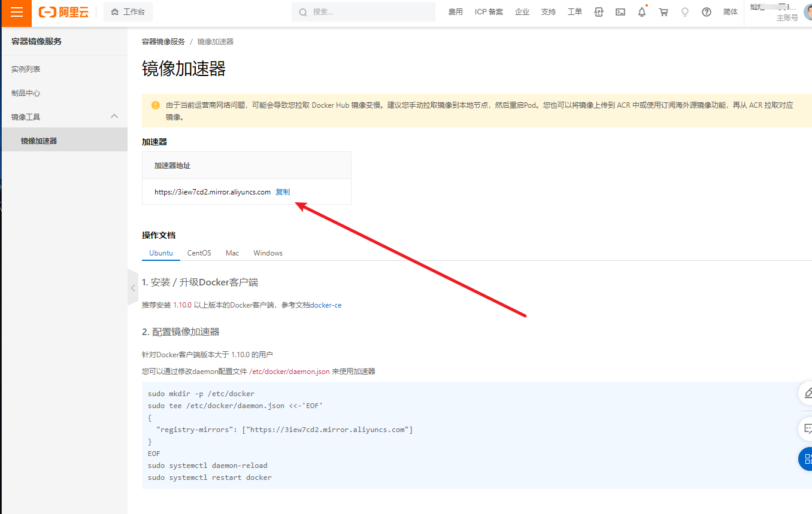Collapse the sidebar with the arrow handle
This screenshot has width=812, height=514.
click(133, 288)
